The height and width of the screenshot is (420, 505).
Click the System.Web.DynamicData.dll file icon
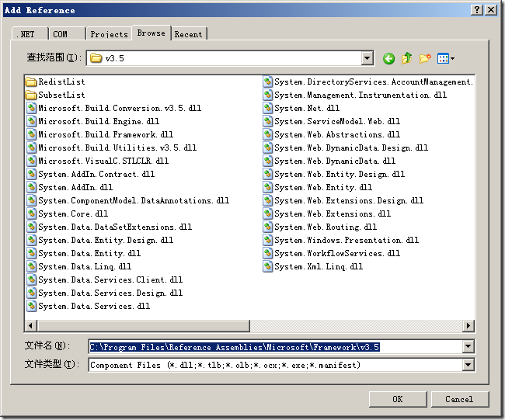click(x=267, y=161)
